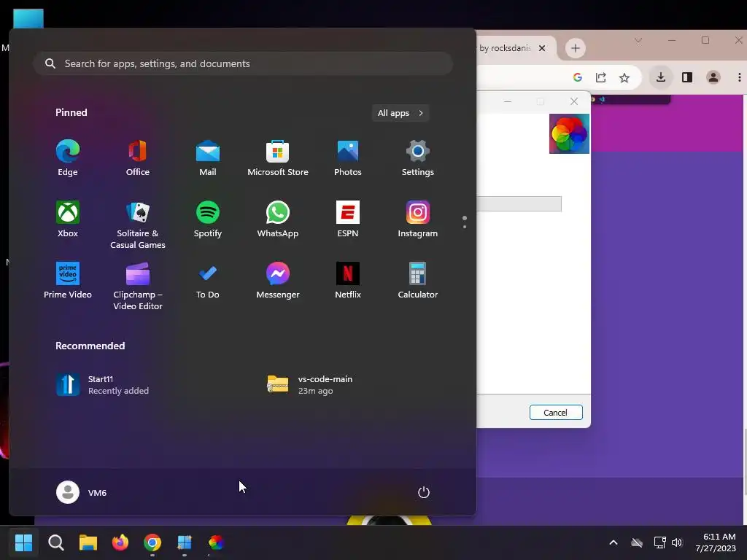747x560 pixels.
Task: Launch the ESPN app
Action: pos(348,219)
